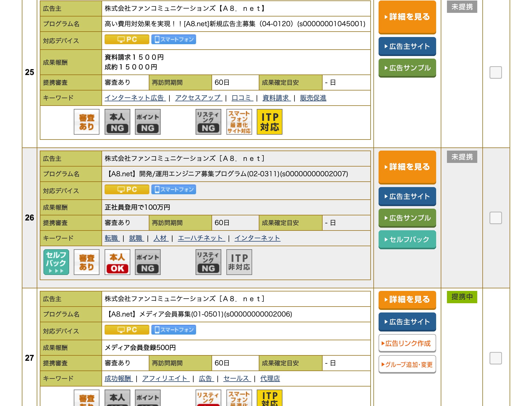Click リスティングNG icon in program 26

(208, 262)
